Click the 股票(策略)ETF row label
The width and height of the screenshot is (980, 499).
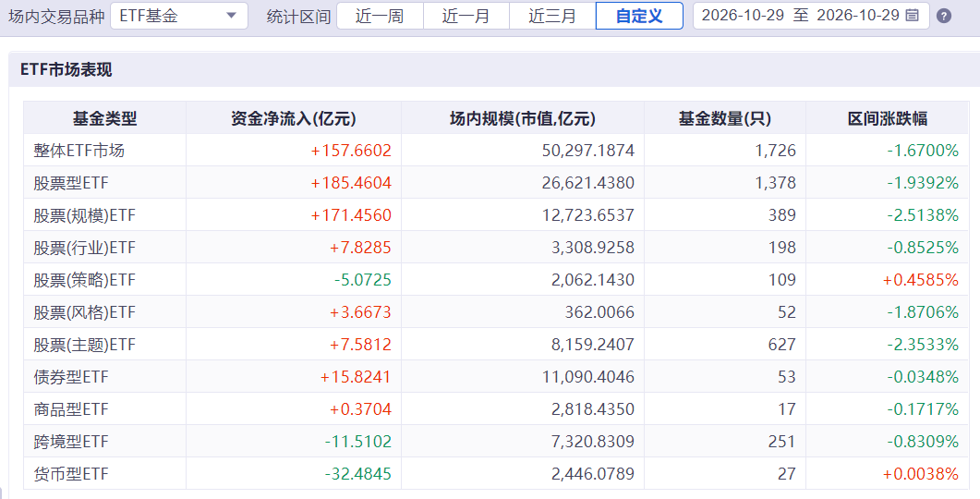pos(84,279)
